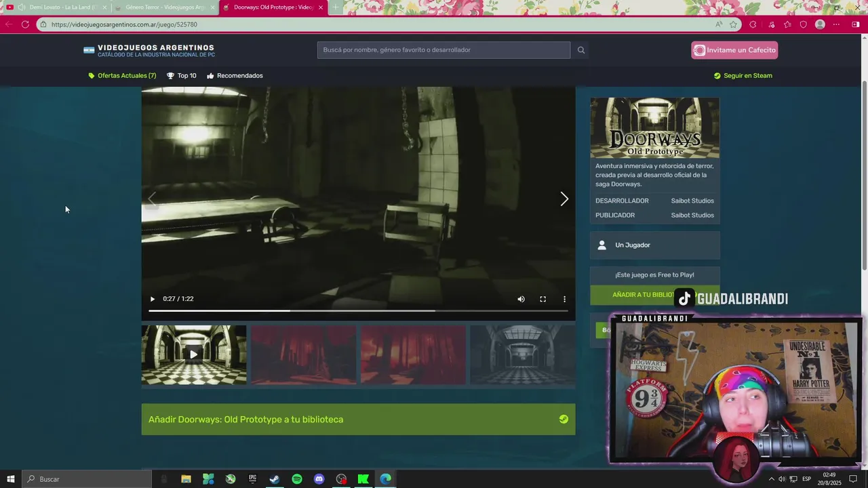
Task: Switch to Demi Lovato YouTube tab
Action: 58,7
